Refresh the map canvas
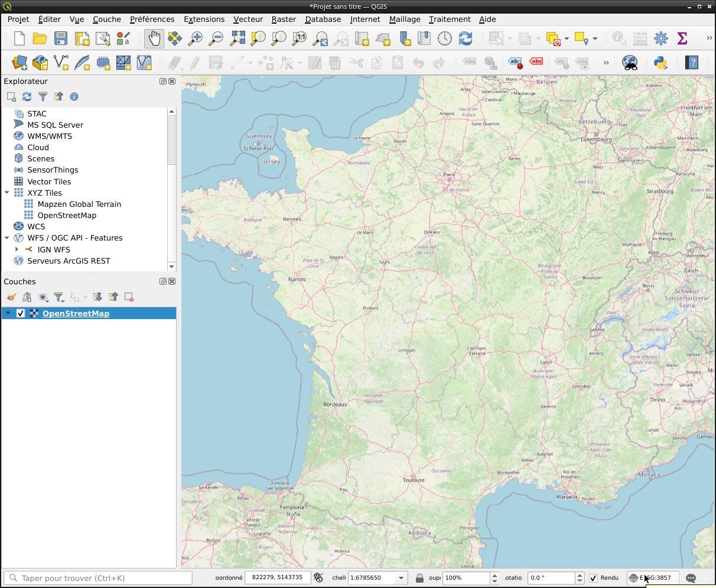 point(466,39)
